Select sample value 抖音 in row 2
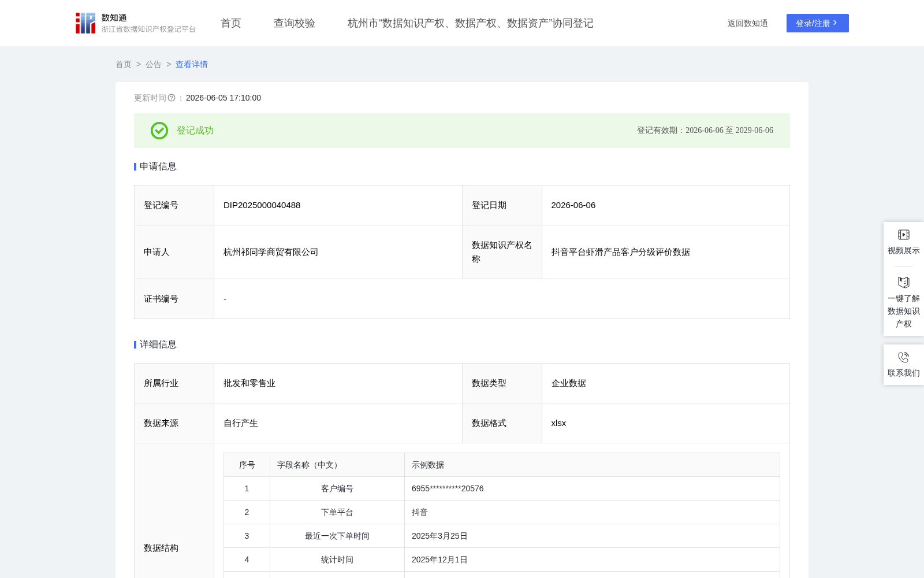924x578 pixels. click(x=420, y=512)
